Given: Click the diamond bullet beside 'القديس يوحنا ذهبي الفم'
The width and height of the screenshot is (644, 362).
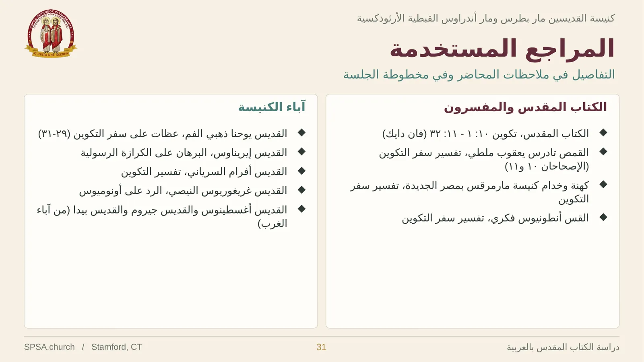Looking at the screenshot, I should [301, 133].
